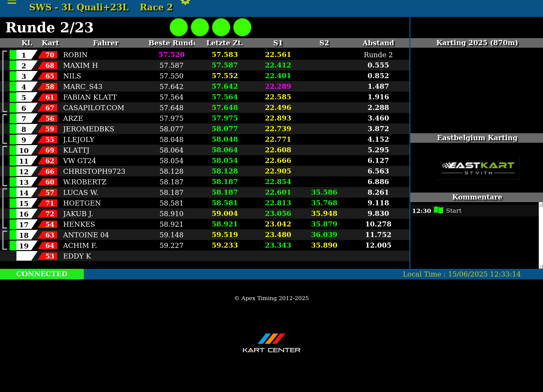The width and height of the screenshot is (543, 392).
Task: Click the S1 sector column header
Action: tap(278, 43)
